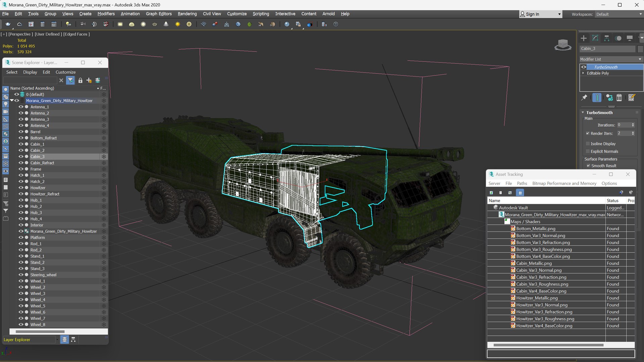
Task: Open the Modifiers menu
Action: [x=106, y=14]
